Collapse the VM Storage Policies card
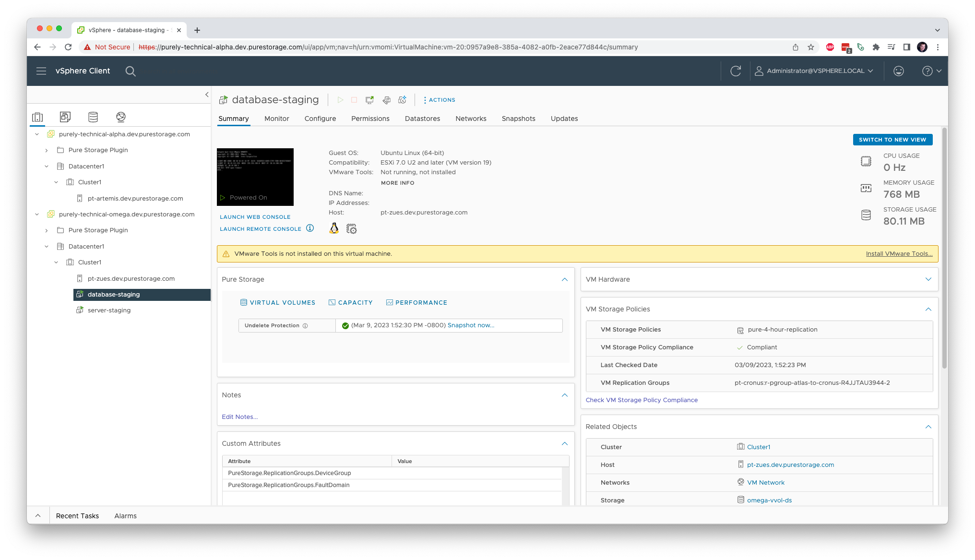This screenshot has width=975, height=560. coord(928,309)
